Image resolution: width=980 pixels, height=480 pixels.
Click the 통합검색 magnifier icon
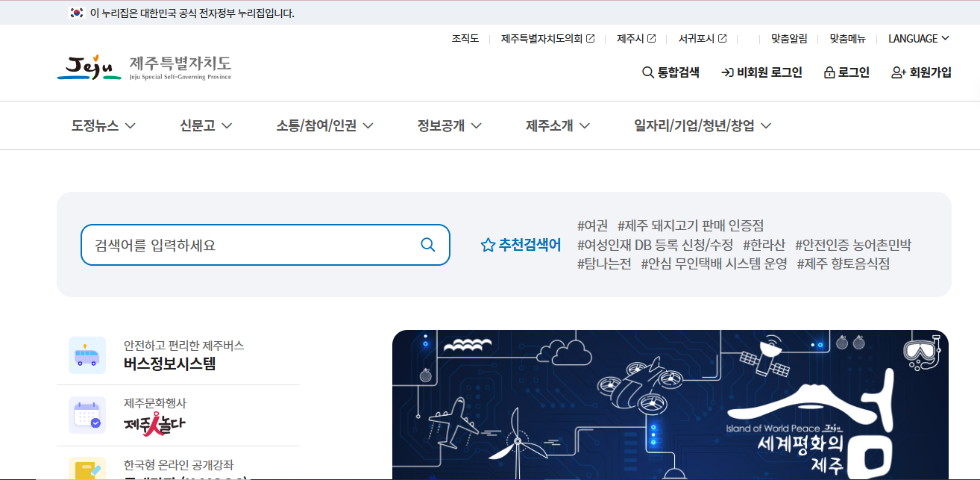pyautogui.click(x=647, y=72)
